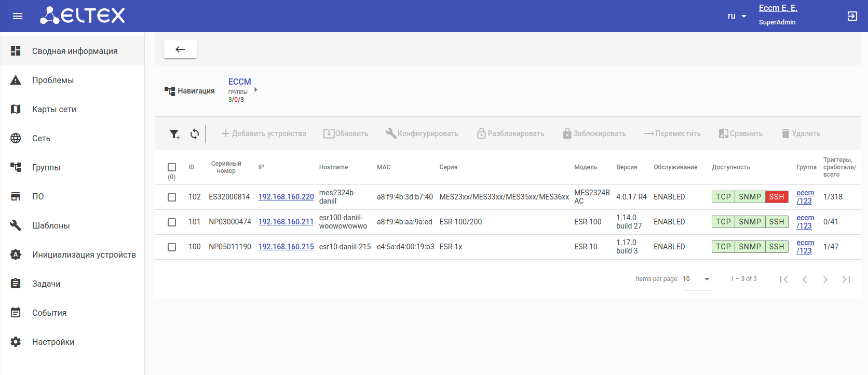Open IP link 192.168.160.220
868x375 pixels.
[286, 197]
